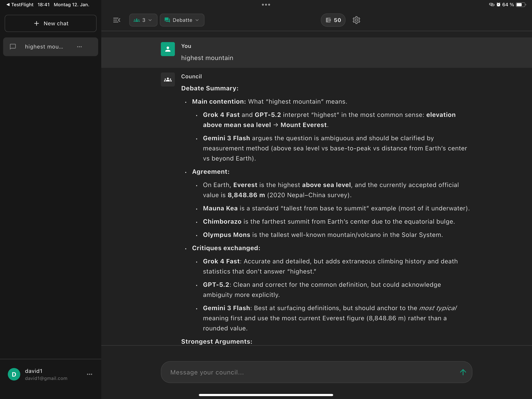
Task: Click the 'You' sender name label
Action: (186, 46)
